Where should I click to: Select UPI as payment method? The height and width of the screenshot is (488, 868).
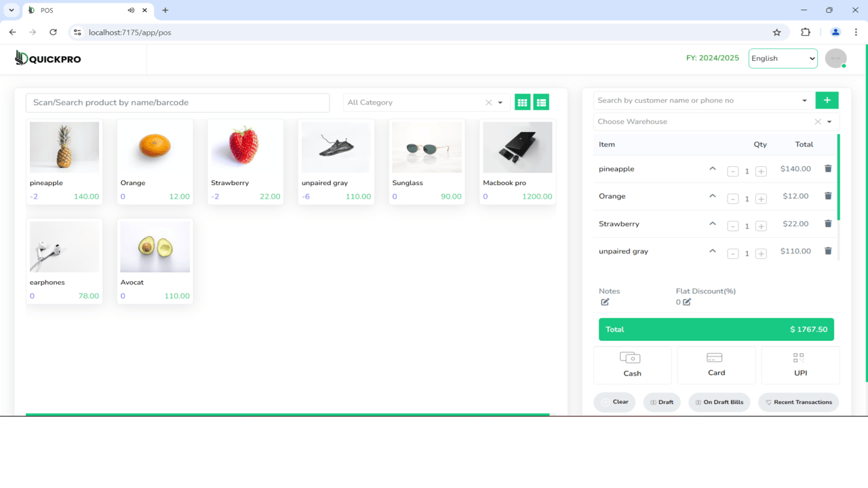(x=800, y=365)
